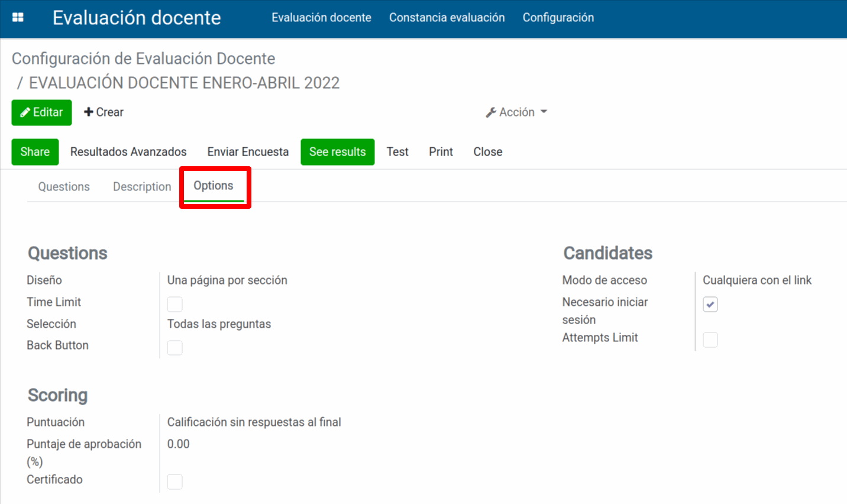
Task: Click the Editar button with pencil icon
Action: [41, 112]
